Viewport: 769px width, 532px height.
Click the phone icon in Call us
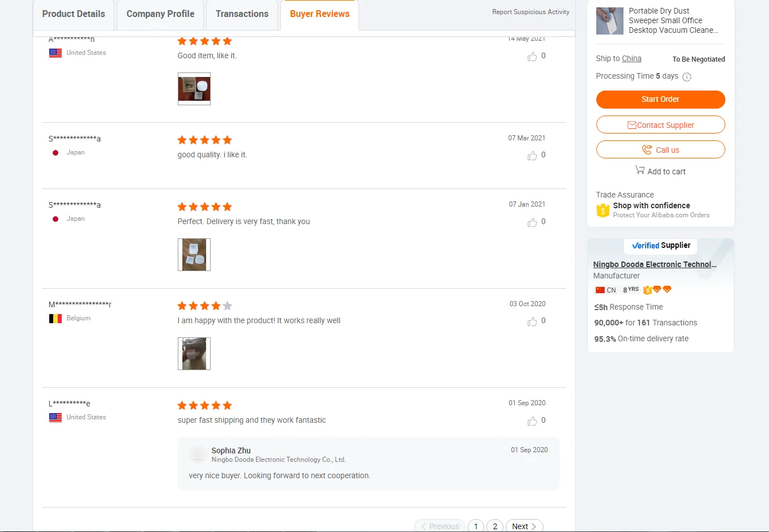point(647,149)
